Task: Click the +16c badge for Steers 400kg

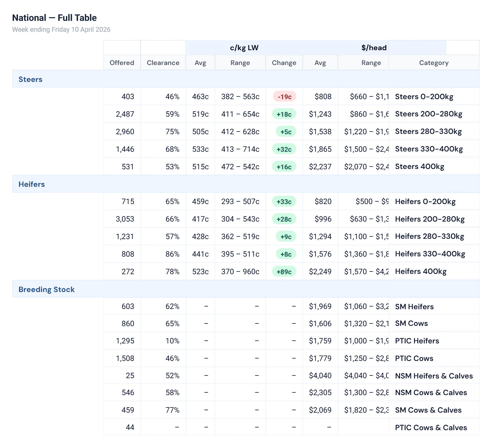Action: pyautogui.click(x=284, y=167)
